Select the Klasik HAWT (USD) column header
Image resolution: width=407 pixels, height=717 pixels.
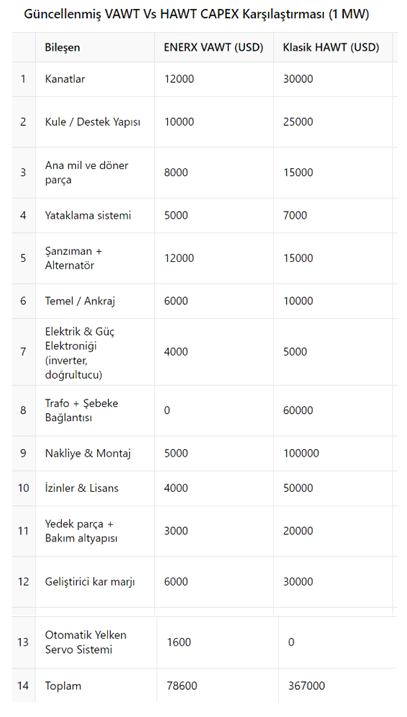333,47
